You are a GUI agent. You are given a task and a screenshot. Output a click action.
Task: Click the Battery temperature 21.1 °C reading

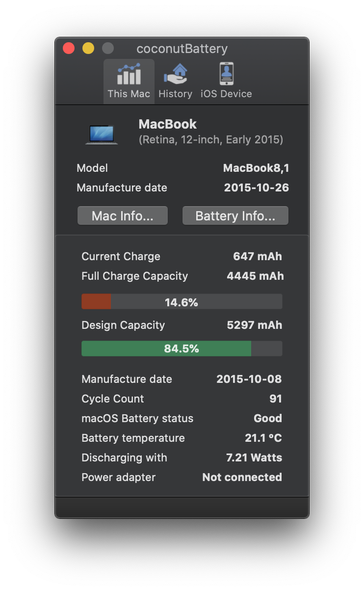point(263,438)
